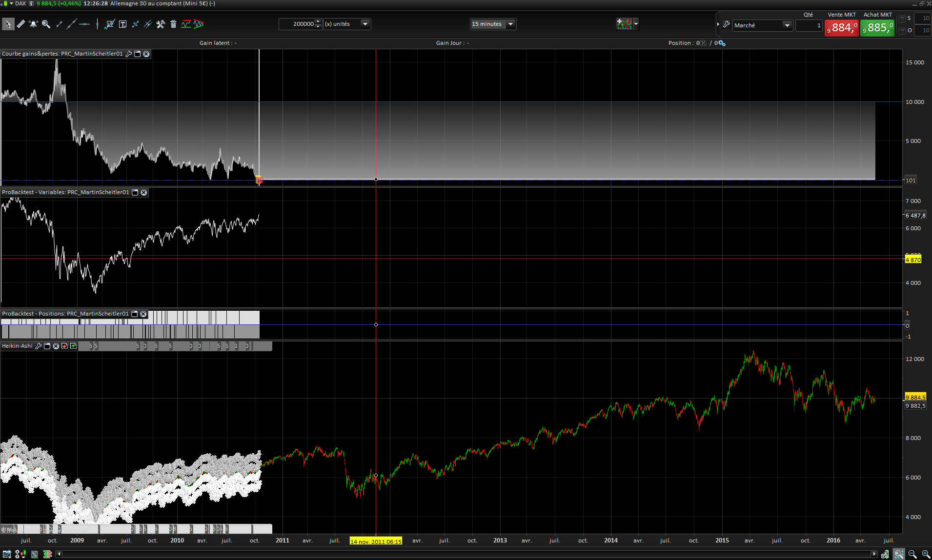Click the trash can delete tool
The height and width of the screenshot is (560, 932).
pyautogui.click(x=173, y=24)
